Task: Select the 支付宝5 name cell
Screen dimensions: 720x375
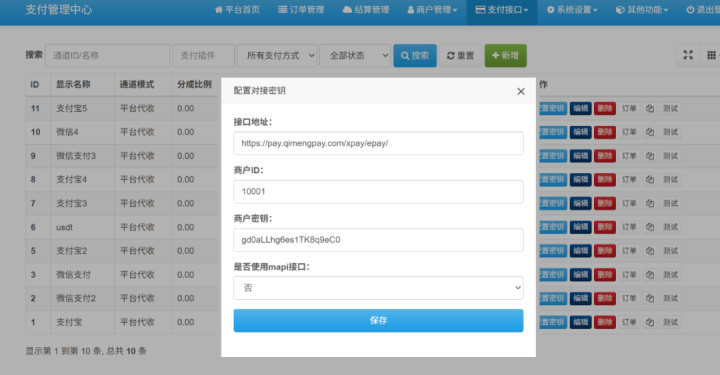Action: (x=82, y=108)
